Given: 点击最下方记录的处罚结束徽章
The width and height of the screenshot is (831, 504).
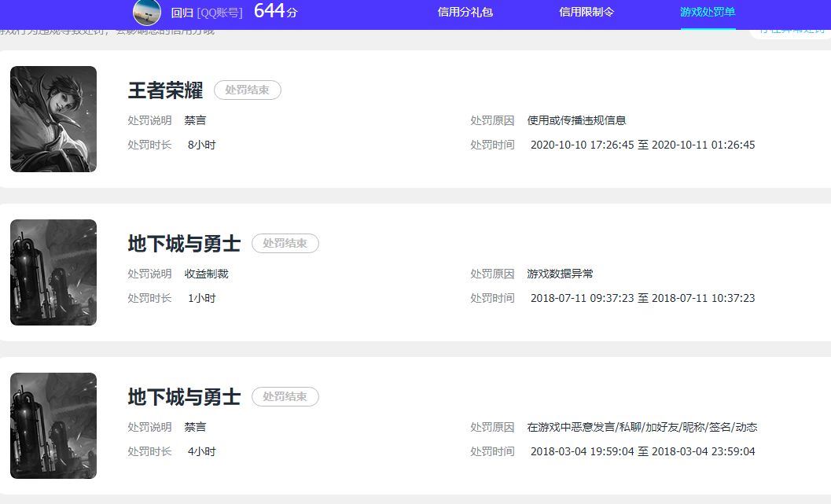Looking at the screenshot, I should (285, 396).
